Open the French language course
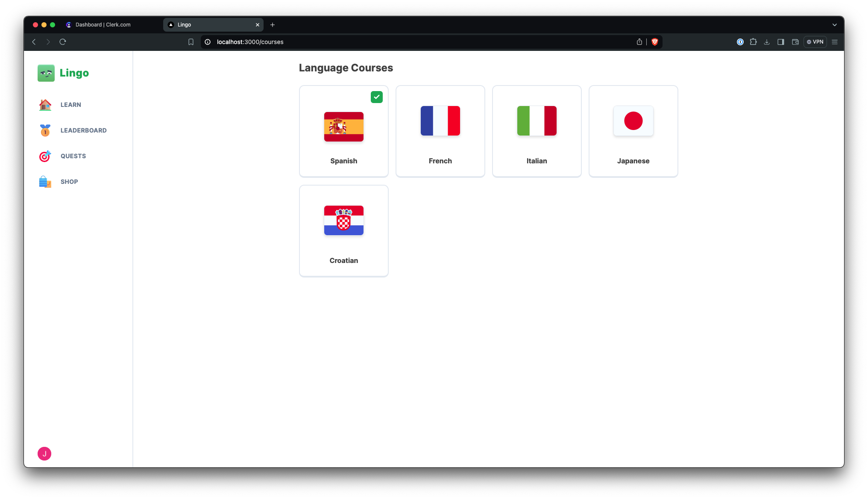This screenshot has height=499, width=868. 440,131
